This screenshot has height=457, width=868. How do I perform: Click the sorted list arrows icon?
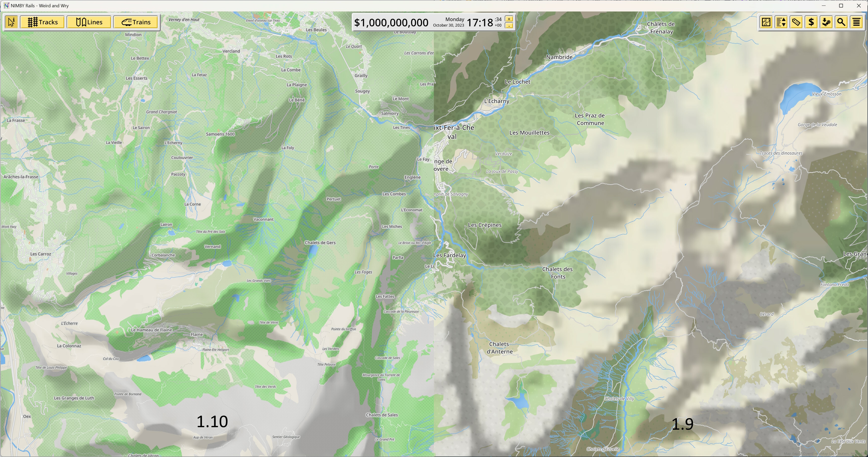tap(781, 22)
